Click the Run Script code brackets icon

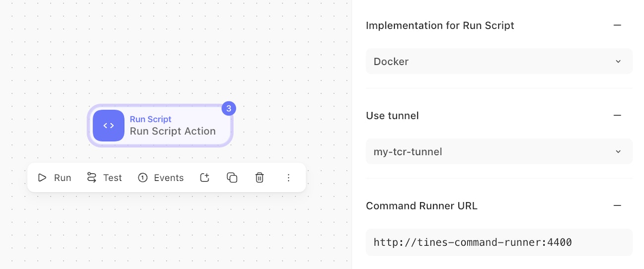tap(108, 126)
